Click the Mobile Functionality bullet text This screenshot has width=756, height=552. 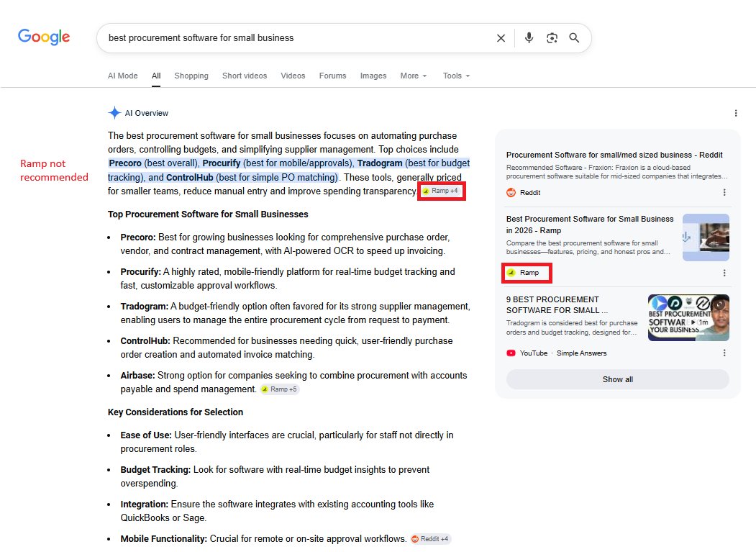coord(264,539)
